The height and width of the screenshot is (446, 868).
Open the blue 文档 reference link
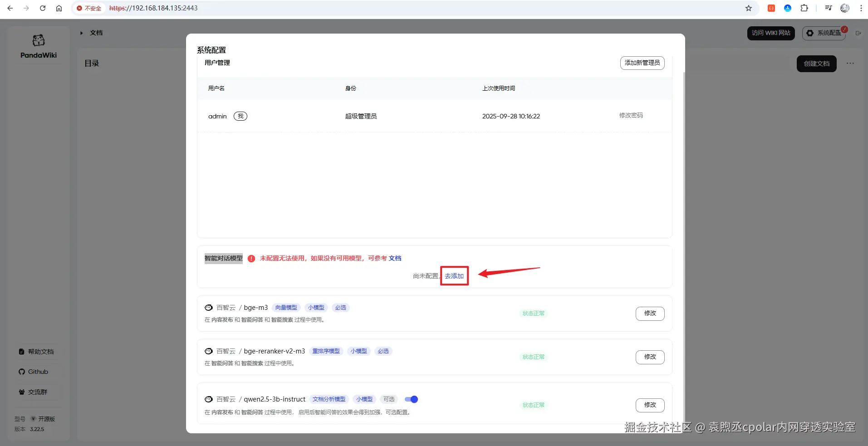click(395, 258)
